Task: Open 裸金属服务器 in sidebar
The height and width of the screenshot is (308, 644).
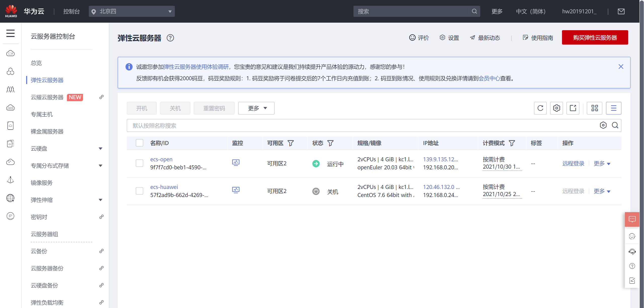Action: 47,131
